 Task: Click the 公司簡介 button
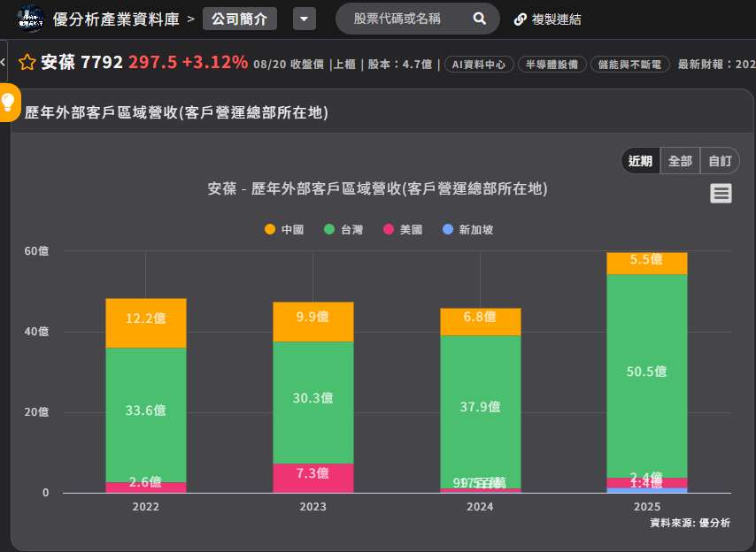(240, 19)
